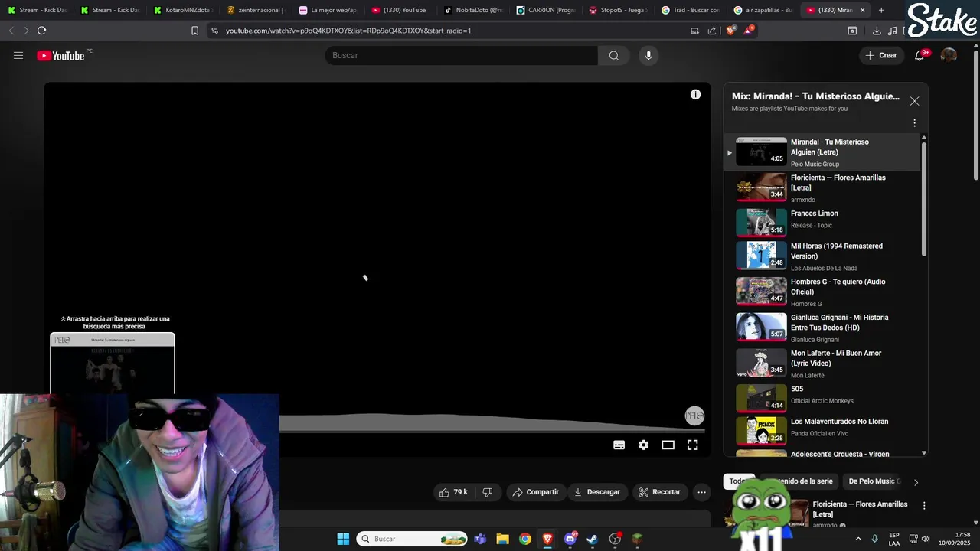The width and height of the screenshot is (980, 551).
Task: Go to the YouTube home logo
Action: 61,55
